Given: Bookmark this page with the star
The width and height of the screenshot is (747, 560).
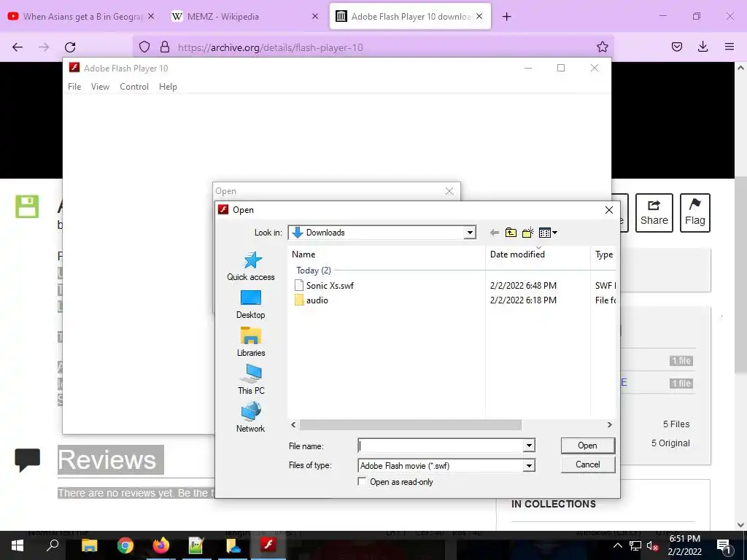Looking at the screenshot, I should point(602,47).
